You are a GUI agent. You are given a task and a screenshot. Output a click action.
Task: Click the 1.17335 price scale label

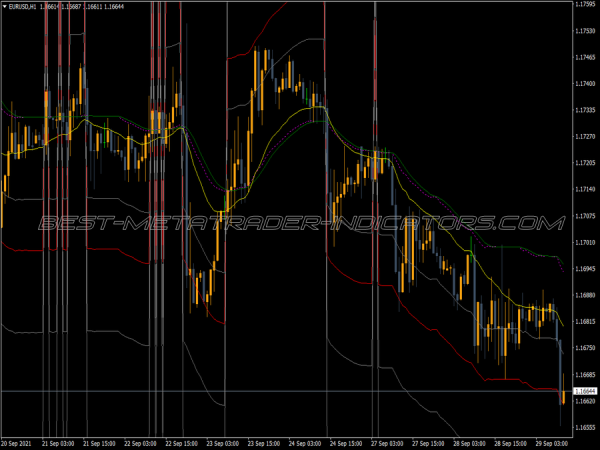pos(585,110)
